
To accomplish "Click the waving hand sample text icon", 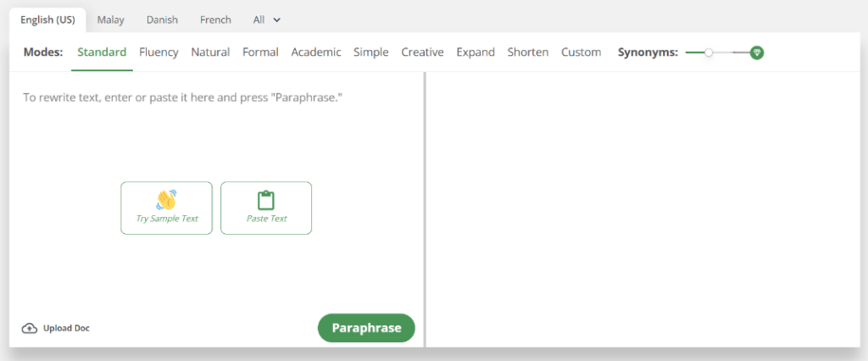I will (x=166, y=200).
